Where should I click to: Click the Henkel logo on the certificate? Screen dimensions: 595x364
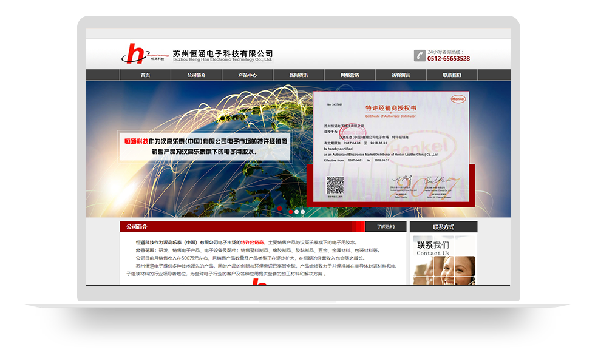458,99
